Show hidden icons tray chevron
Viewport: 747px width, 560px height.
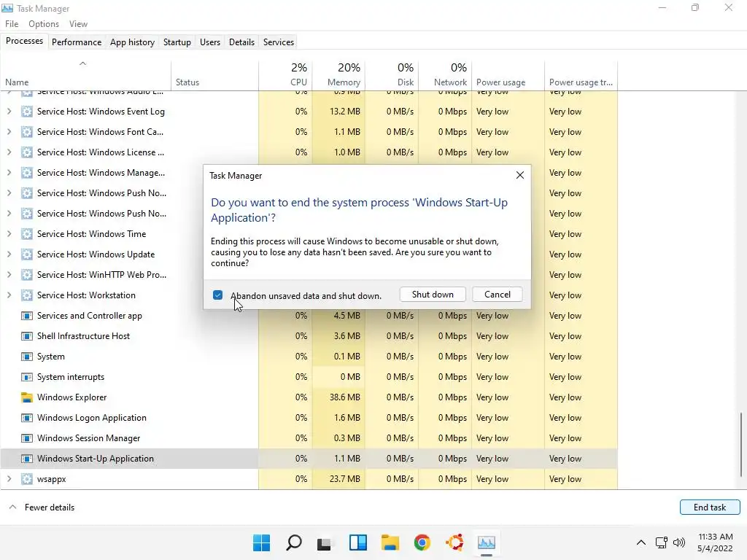pos(641,542)
